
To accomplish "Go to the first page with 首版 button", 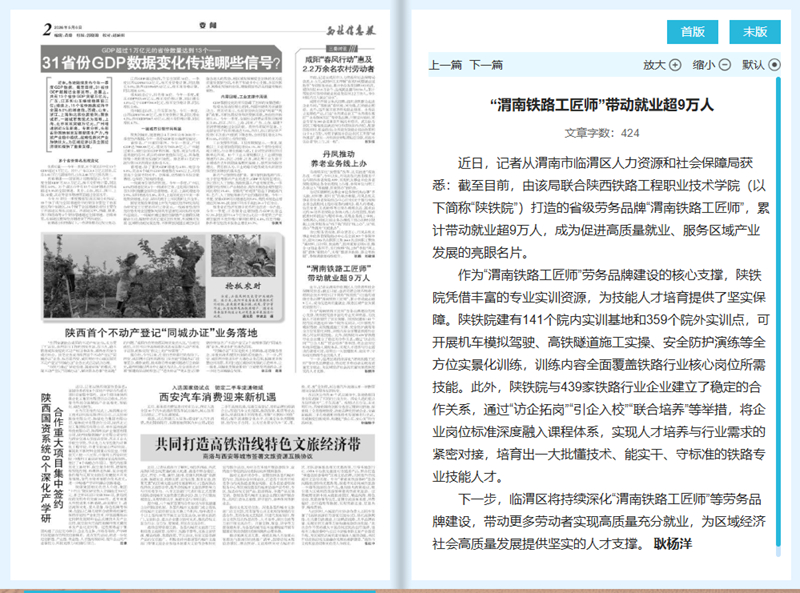I will click(692, 32).
